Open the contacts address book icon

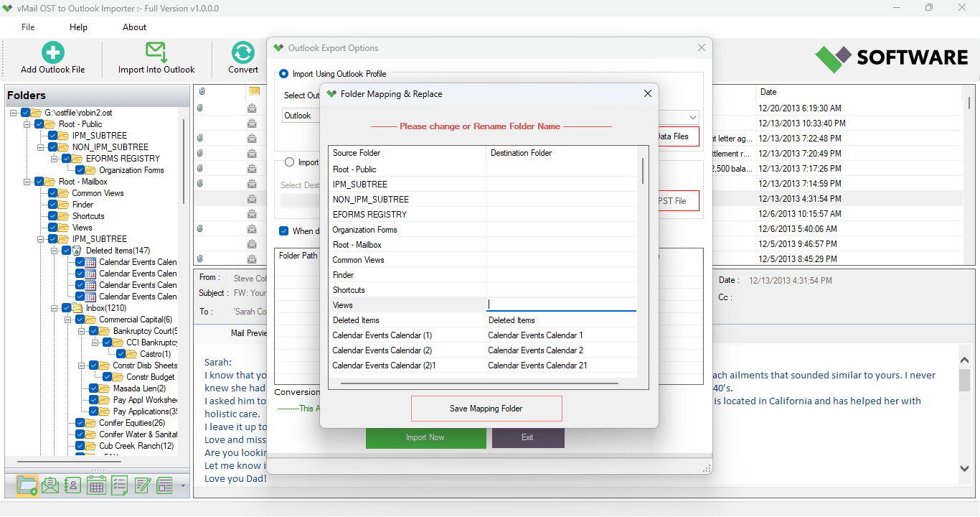point(73,485)
